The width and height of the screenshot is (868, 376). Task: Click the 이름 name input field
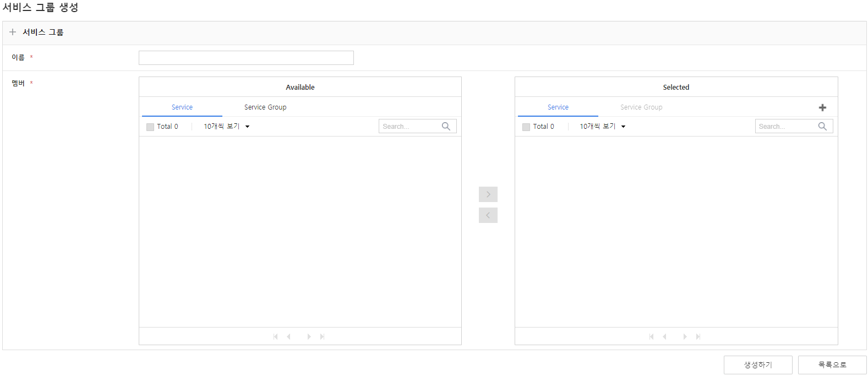coord(246,58)
